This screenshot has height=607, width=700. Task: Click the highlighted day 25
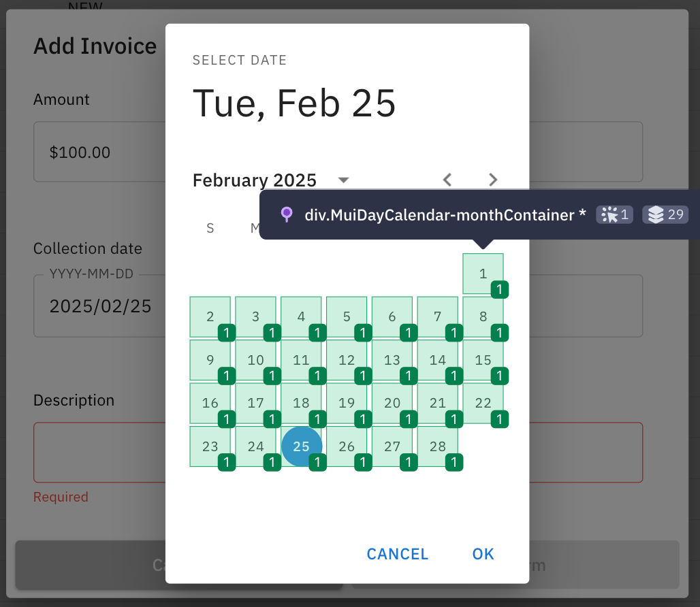[x=302, y=446]
